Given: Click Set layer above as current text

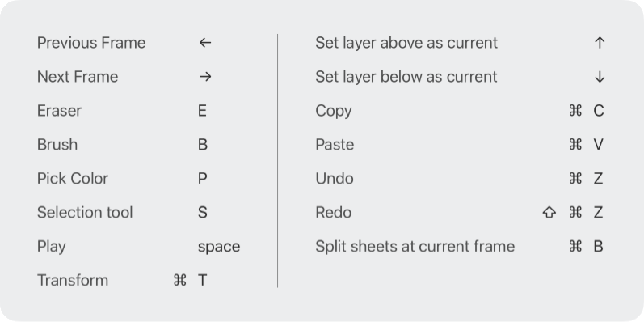Looking at the screenshot, I should point(406,43).
